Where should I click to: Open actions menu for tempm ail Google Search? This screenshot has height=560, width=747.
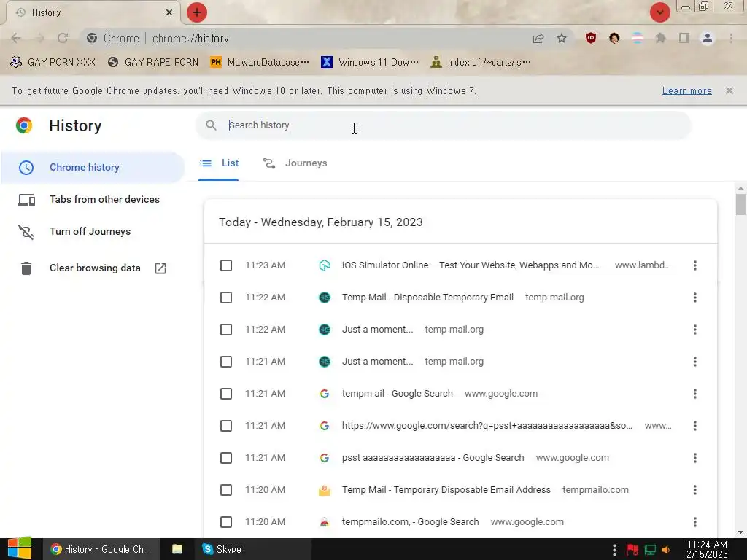coord(695,394)
